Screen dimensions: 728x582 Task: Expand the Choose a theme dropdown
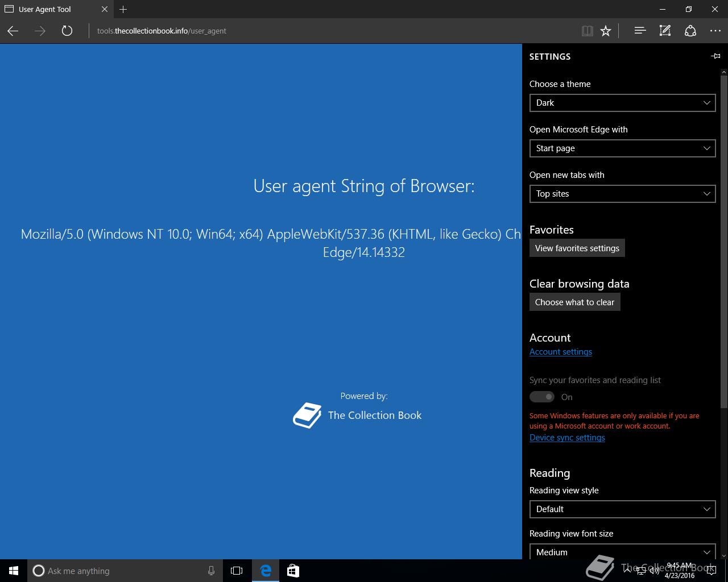[622, 103]
